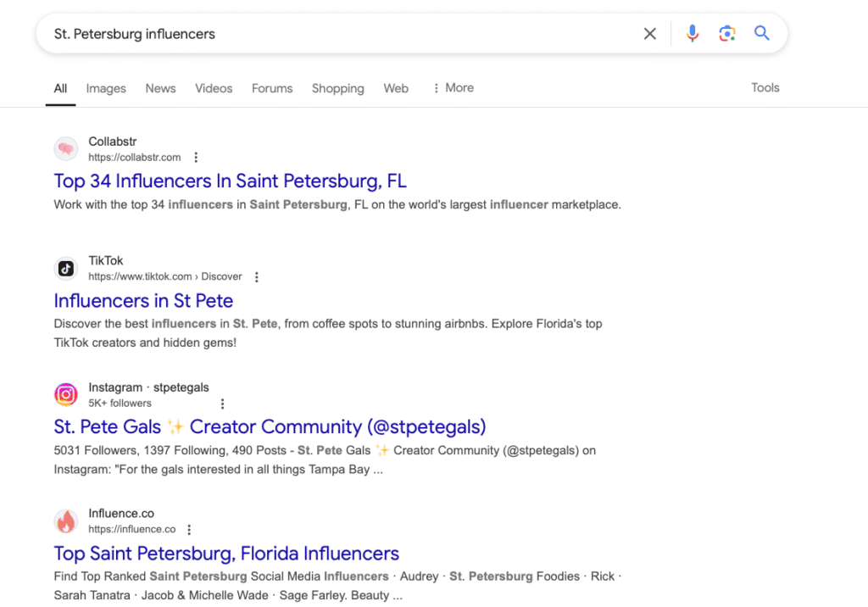The height and width of the screenshot is (607, 868).
Task: Open three-dot menu for stpetegals result
Action: point(223,404)
